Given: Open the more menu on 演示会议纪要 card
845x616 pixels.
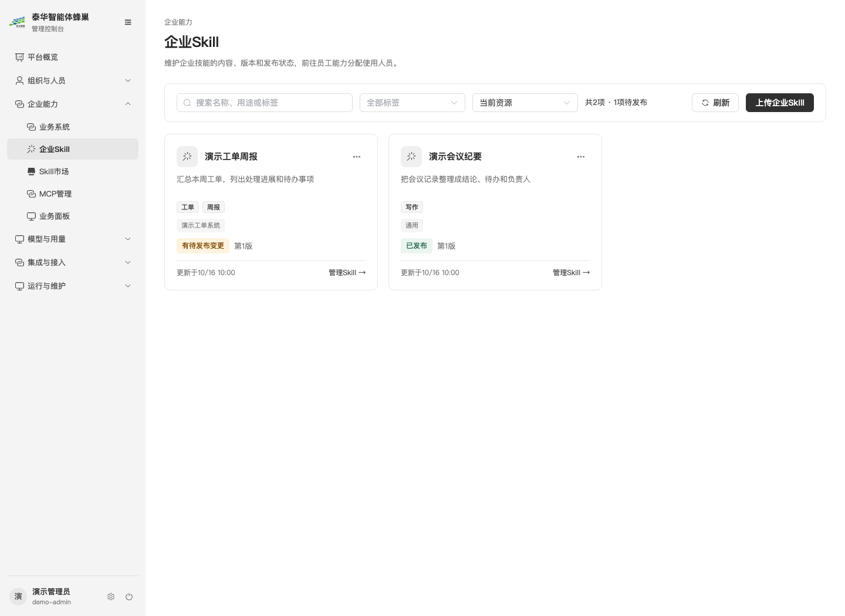Looking at the screenshot, I should [581, 157].
